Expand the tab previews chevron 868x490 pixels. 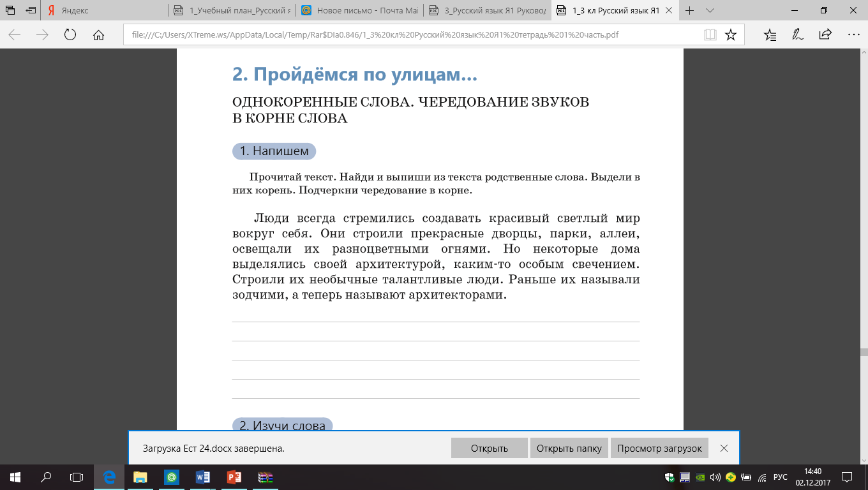tap(710, 11)
